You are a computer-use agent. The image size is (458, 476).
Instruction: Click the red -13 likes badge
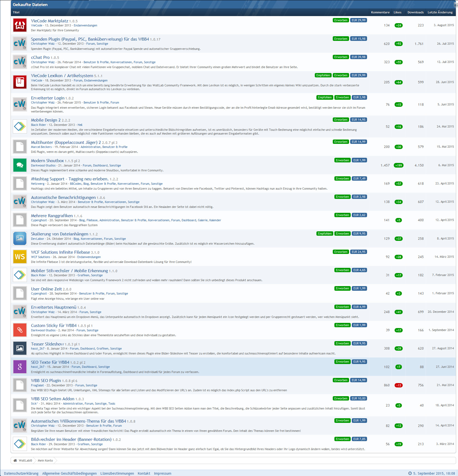click(398, 385)
